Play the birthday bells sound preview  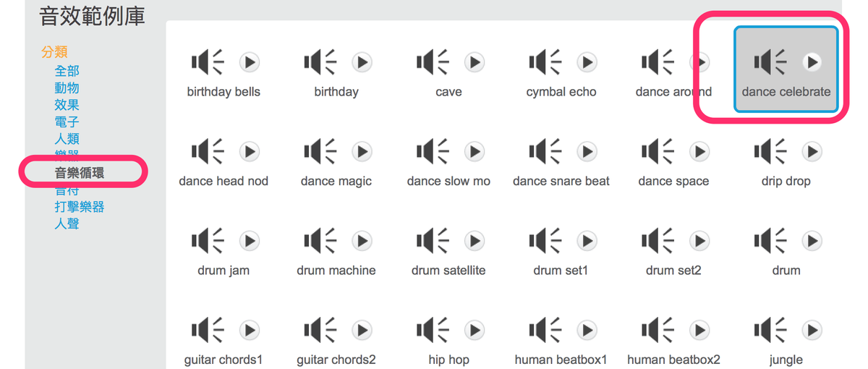pos(250,62)
